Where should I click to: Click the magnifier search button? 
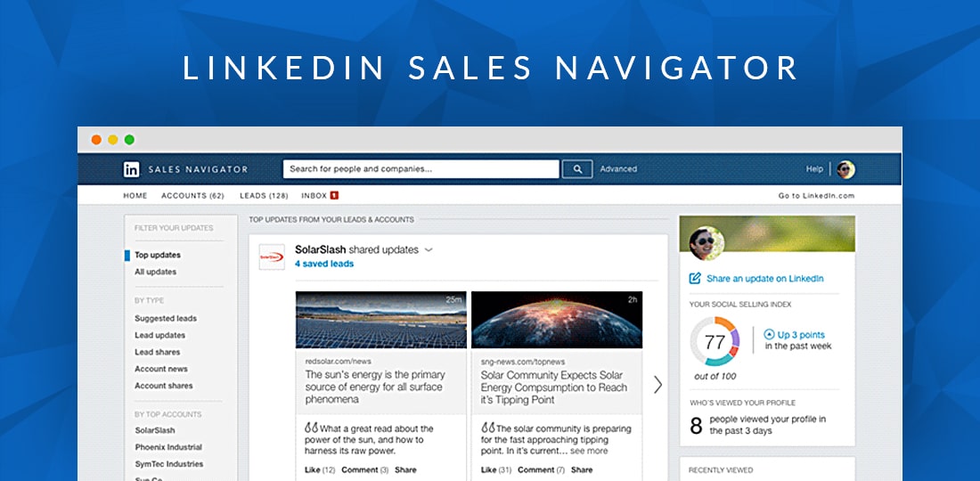click(x=577, y=169)
